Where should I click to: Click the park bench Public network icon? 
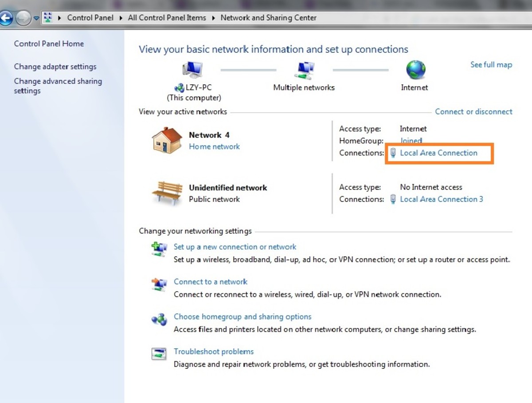pyautogui.click(x=167, y=193)
